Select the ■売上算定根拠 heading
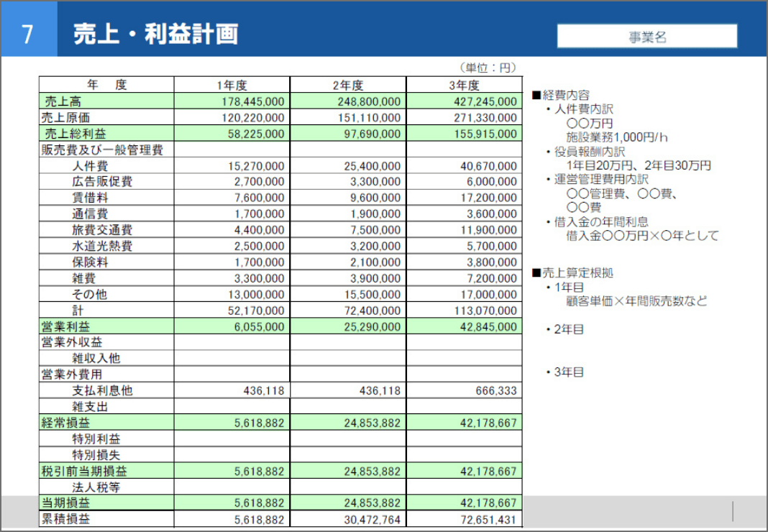The width and height of the screenshot is (768, 532). click(x=572, y=273)
